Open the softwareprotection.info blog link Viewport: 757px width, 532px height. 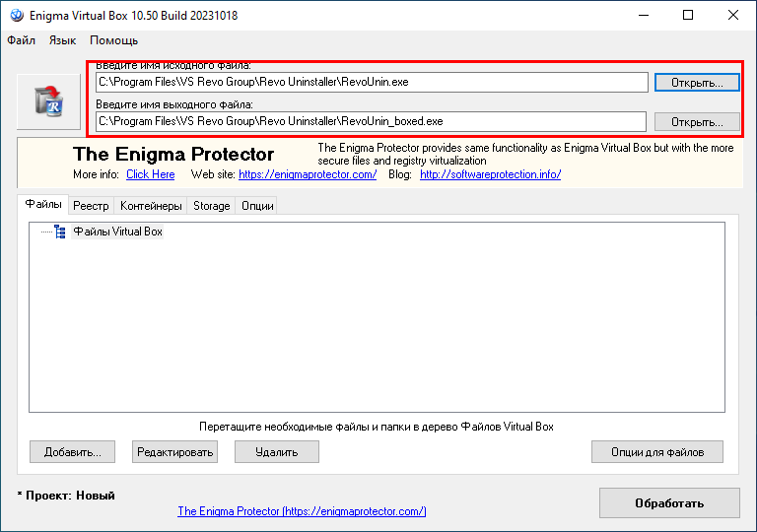pyautogui.click(x=490, y=174)
